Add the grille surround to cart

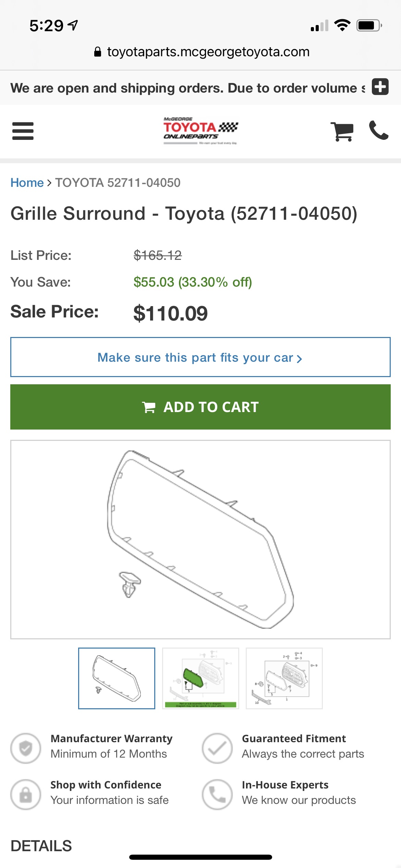pyautogui.click(x=200, y=407)
